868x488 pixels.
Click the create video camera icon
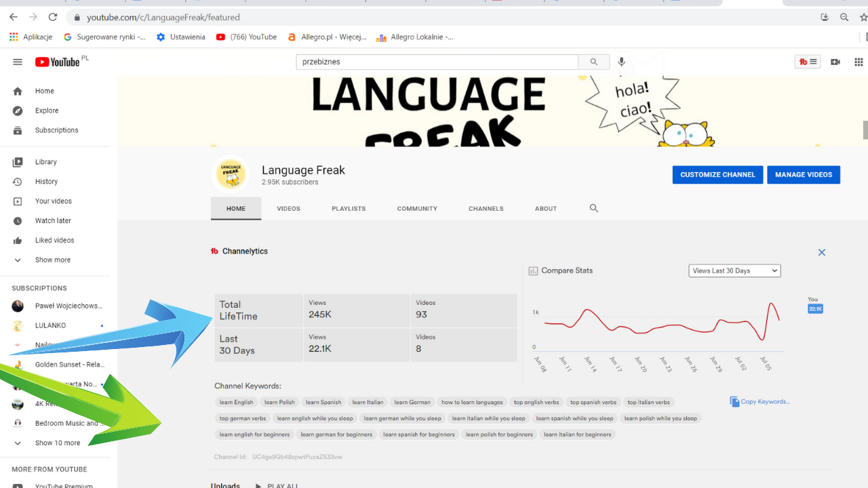835,62
